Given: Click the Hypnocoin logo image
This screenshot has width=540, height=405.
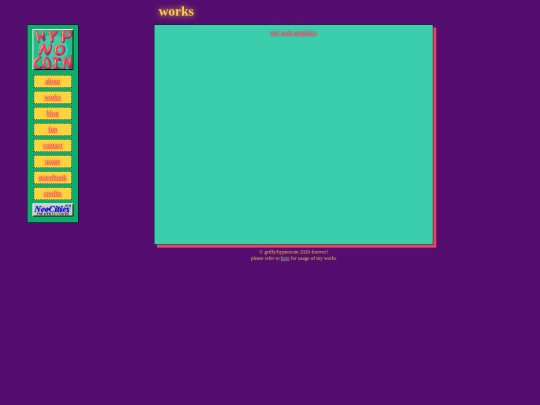Looking at the screenshot, I should point(53,49).
